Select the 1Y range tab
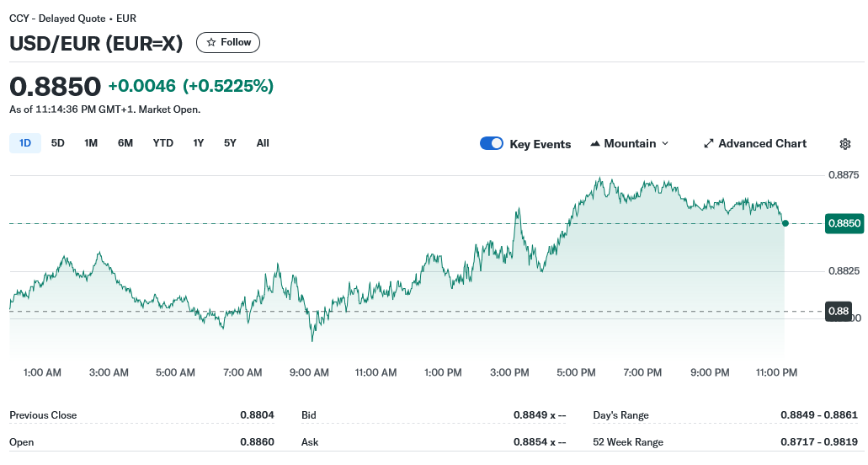Image resolution: width=868 pixels, height=465 pixels. pos(198,143)
